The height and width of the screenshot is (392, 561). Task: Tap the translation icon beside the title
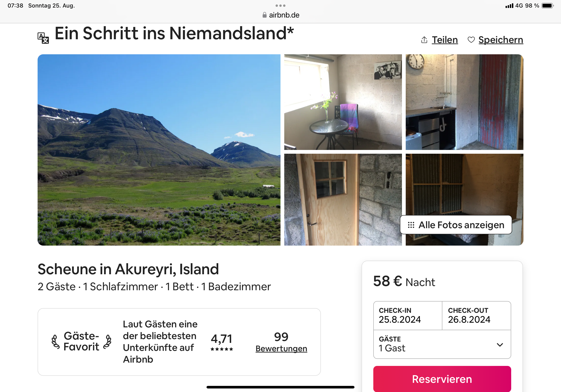(43, 38)
